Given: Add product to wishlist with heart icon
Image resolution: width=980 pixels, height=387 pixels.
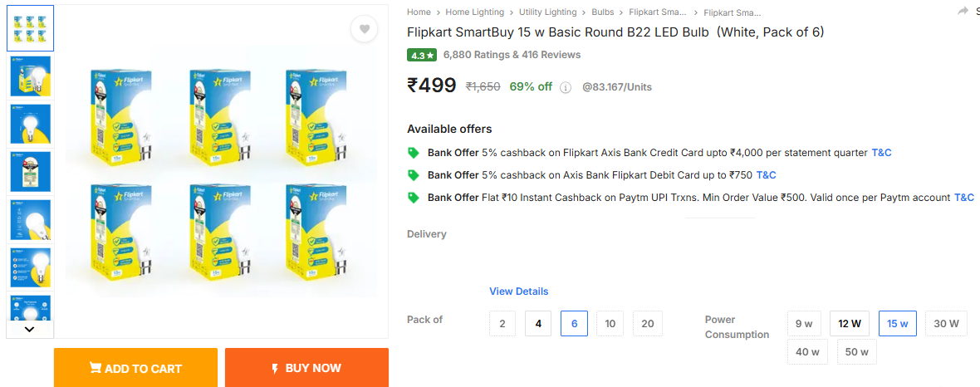Looking at the screenshot, I should (364, 29).
